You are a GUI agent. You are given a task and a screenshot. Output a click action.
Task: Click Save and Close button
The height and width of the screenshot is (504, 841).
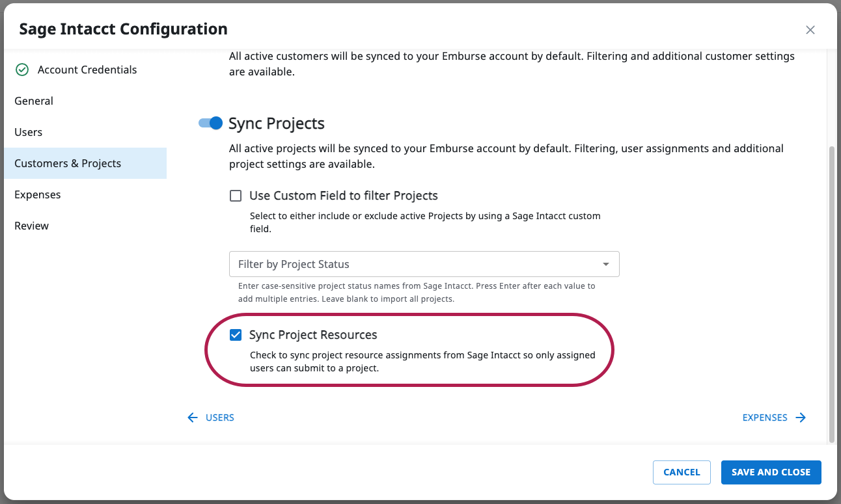pos(771,472)
